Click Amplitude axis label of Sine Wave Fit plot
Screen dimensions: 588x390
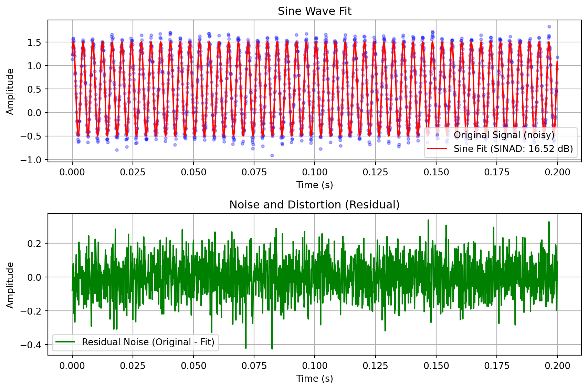(10, 91)
